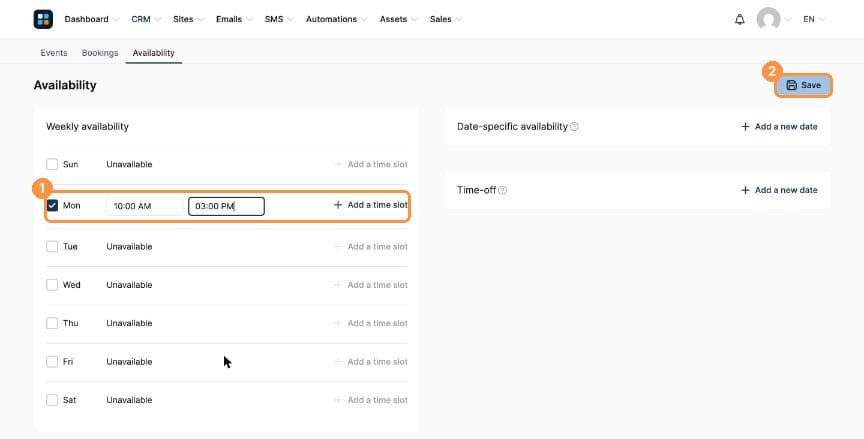Image resolution: width=864 pixels, height=439 pixels.
Task: Switch to the Bookings tab
Action: [x=100, y=53]
